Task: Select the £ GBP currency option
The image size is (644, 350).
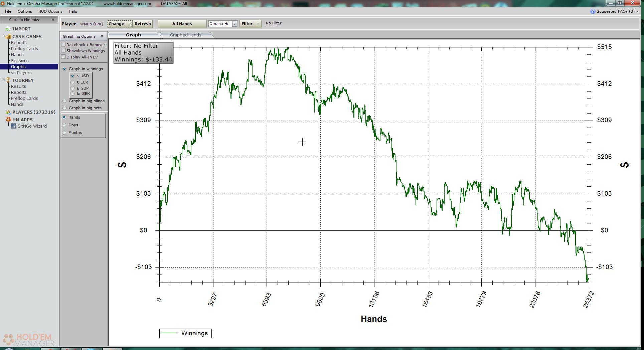Action: pyautogui.click(x=72, y=88)
